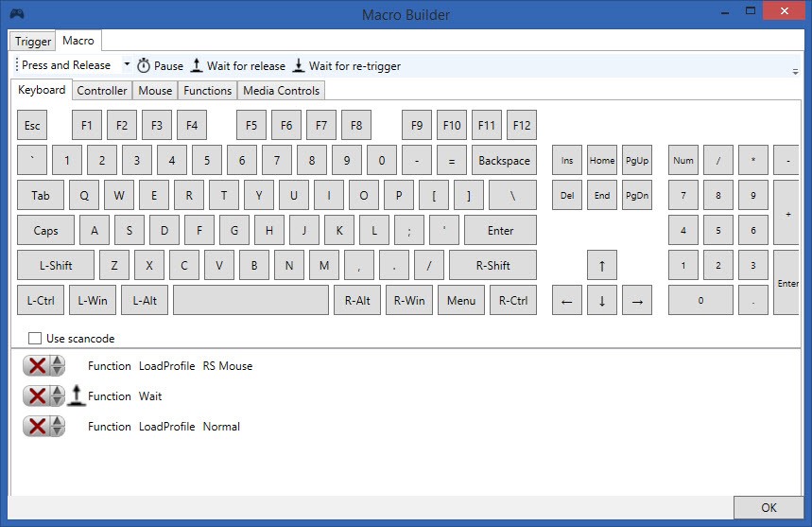Enable the Use scancode checkbox
The height and width of the screenshot is (527, 812).
pyautogui.click(x=35, y=339)
